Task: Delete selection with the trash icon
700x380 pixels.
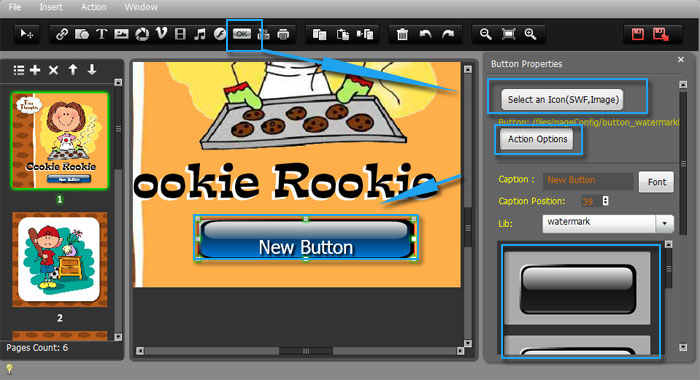Action: [402, 34]
